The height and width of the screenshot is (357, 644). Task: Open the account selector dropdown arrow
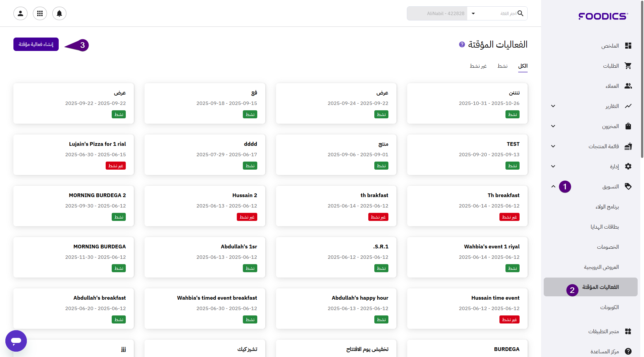click(473, 13)
